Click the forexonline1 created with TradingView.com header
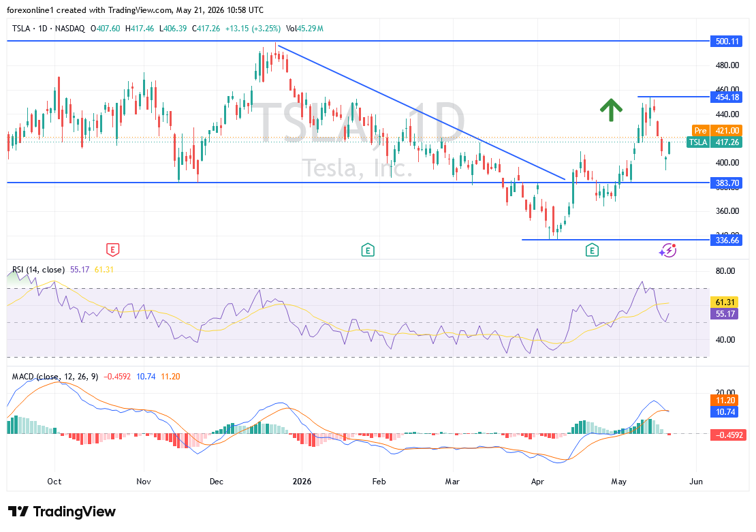The width and height of the screenshot is (756, 532). (x=135, y=10)
